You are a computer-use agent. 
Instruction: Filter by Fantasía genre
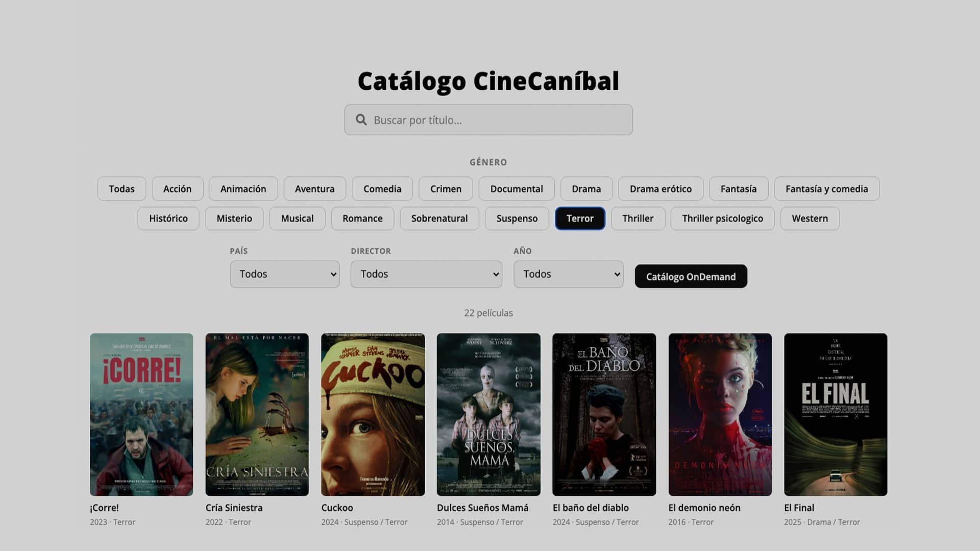(739, 189)
